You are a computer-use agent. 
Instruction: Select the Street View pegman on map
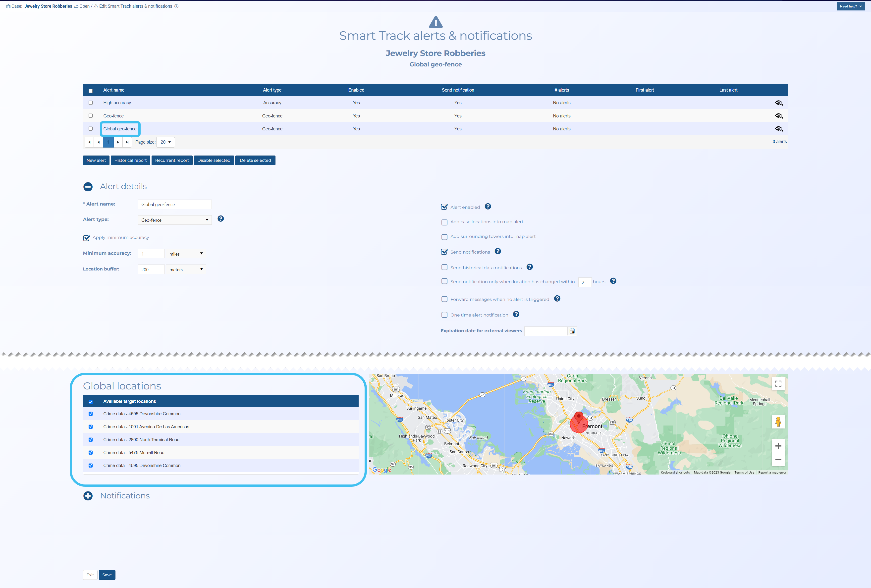pyautogui.click(x=778, y=422)
